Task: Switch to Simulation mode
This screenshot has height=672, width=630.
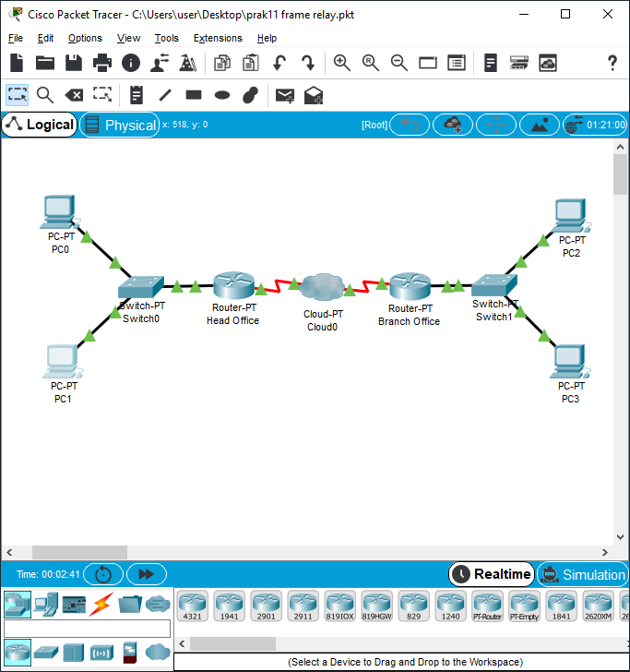Action: point(582,574)
